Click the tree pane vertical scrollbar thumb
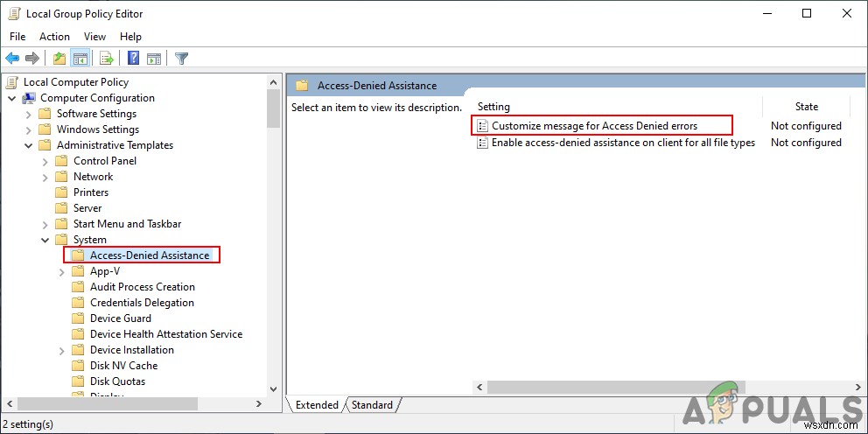Viewport: 868px width, 434px height. click(274, 109)
